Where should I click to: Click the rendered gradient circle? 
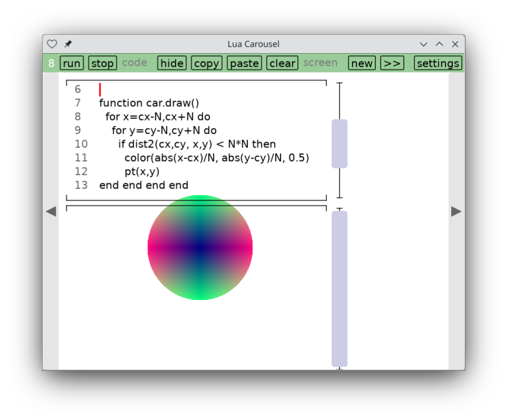tap(200, 247)
